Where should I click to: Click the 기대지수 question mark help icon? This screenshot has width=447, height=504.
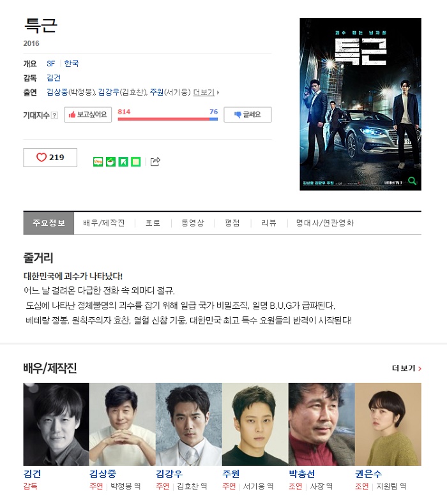(x=55, y=115)
